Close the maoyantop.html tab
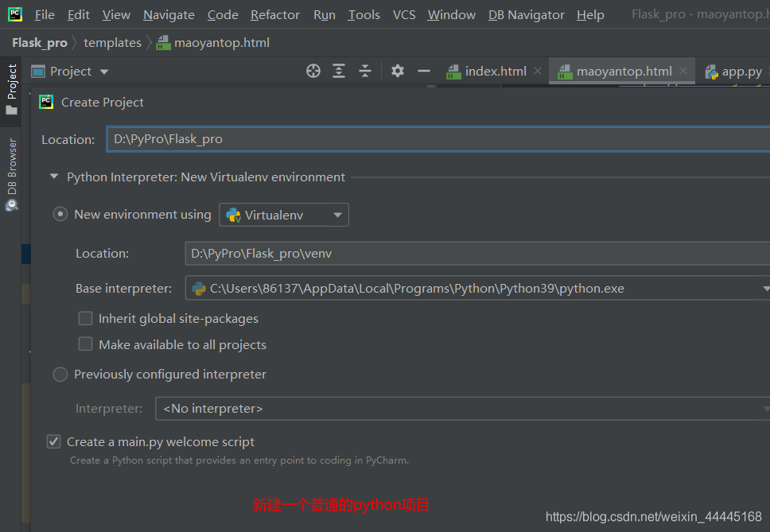This screenshot has width=770, height=532. 683,71
